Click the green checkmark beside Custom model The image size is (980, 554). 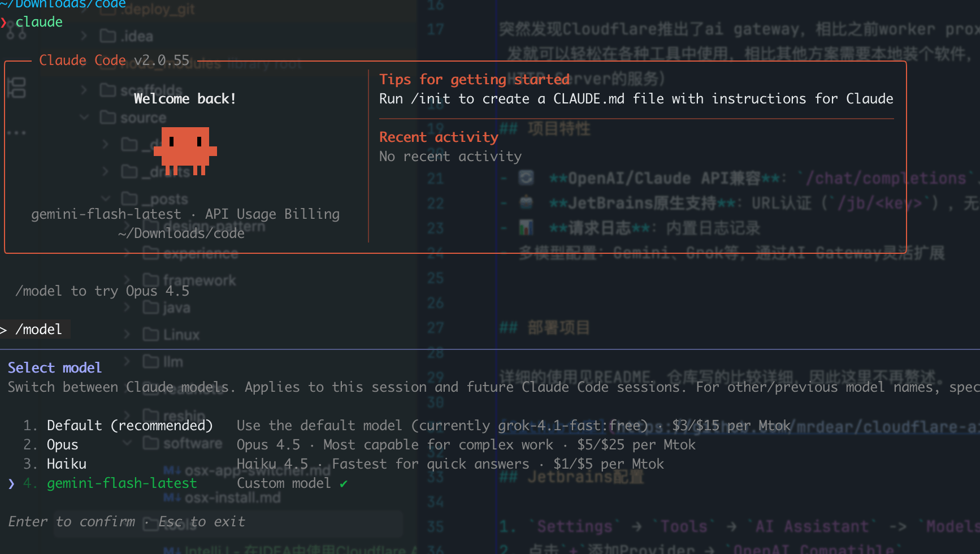(344, 484)
